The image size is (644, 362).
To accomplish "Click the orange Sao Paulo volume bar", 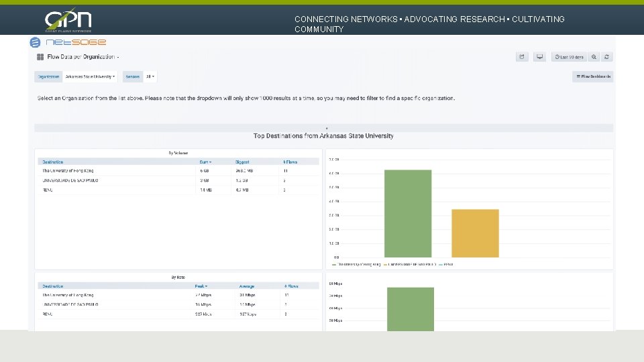I will click(x=475, y=233).
